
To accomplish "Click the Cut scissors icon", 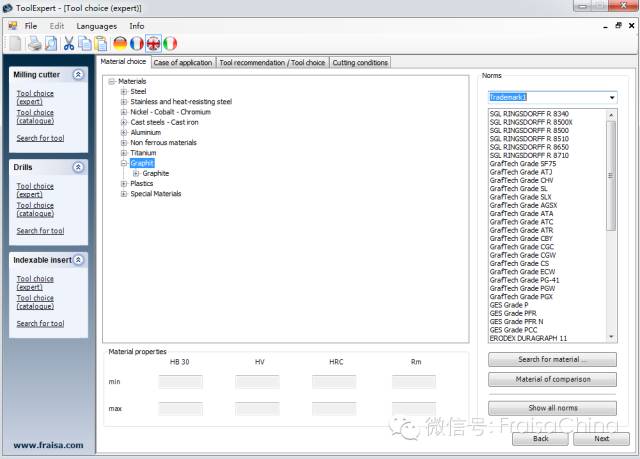I will [69, 43].
